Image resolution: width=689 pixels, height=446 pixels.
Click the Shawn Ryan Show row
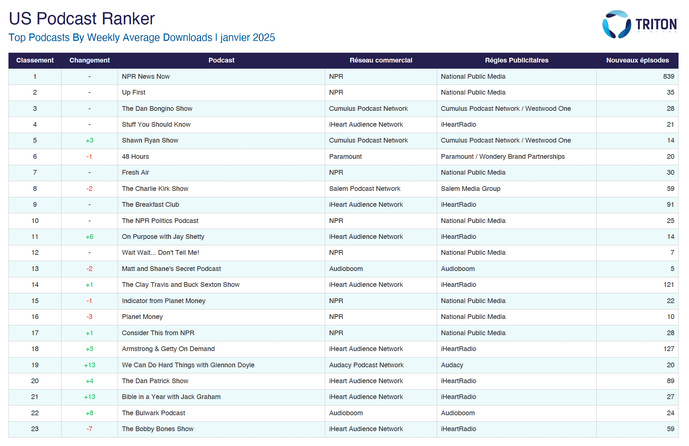[149, 140]
